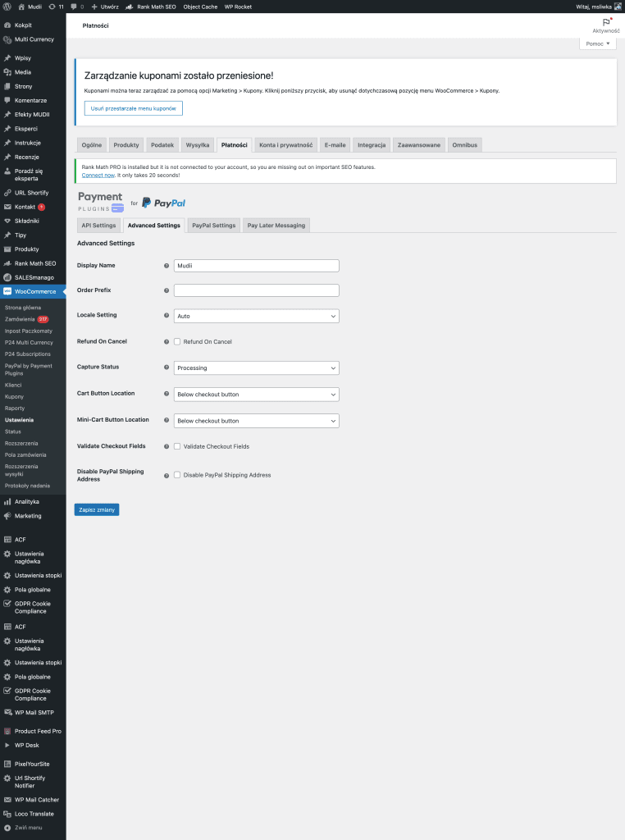Click the Marketing megaphone icon
625x840 pixels.
click(7, 516)
